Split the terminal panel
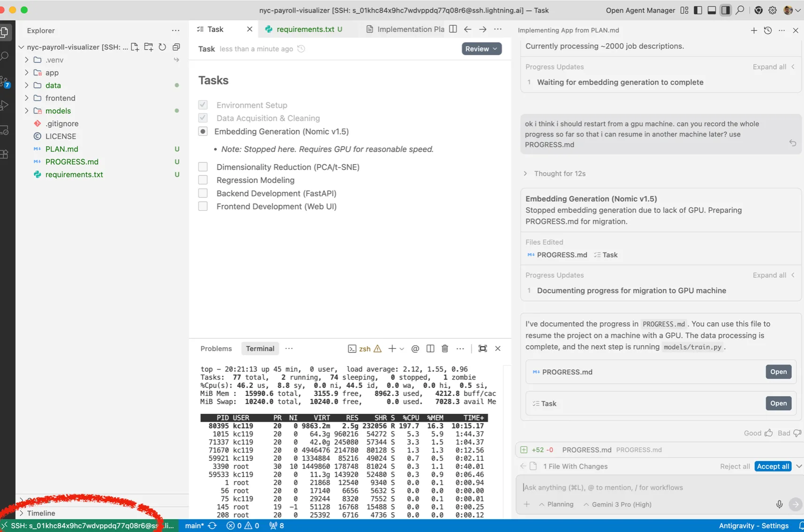804x532 pixels. (x=430, y=349)
